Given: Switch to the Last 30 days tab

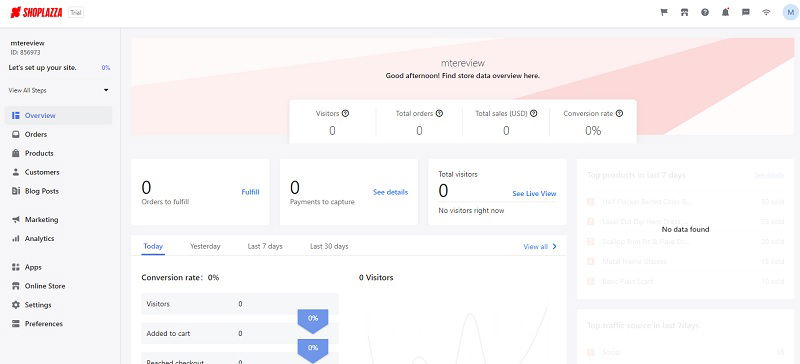Looking at the screenshot, I should tap(329, 246).
